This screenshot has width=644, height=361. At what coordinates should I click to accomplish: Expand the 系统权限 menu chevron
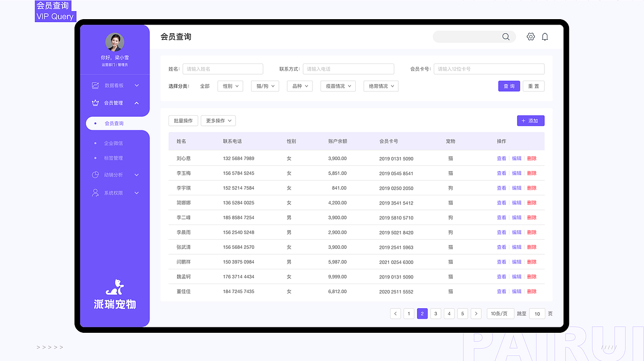[136, 193]
